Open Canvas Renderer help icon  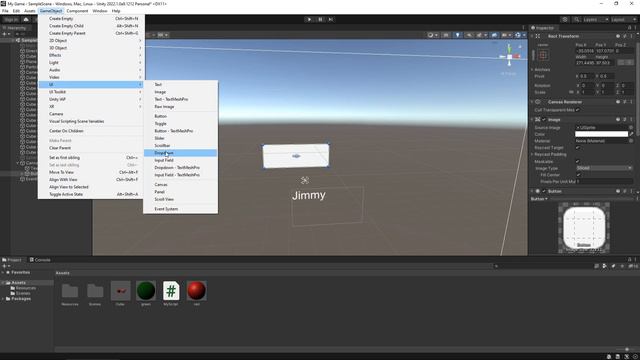pyautogui.click(x=618, y=102)
